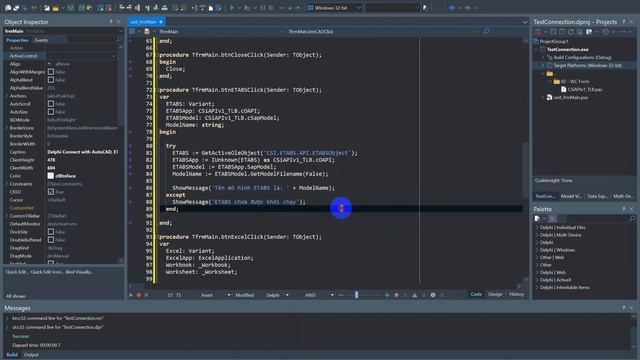The width and height of the screenshot is (640, 360).
Task: Click the Quick Edit link in Object Inspector
Action: 17,272
